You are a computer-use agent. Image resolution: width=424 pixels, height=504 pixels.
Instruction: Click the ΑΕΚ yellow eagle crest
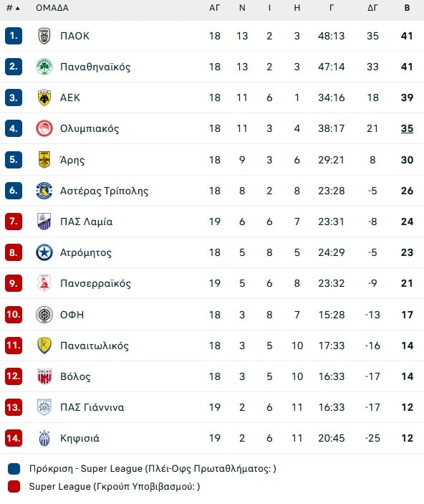[44, 98]
